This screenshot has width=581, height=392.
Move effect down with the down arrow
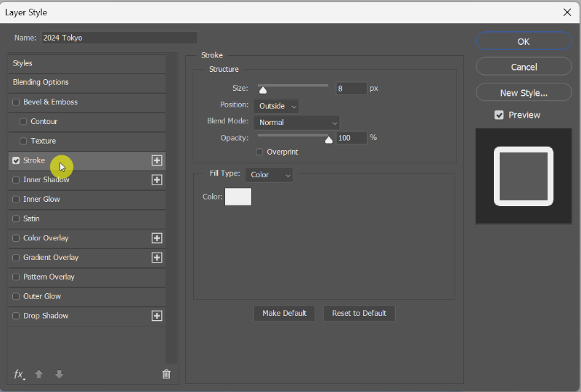click(59, 375)
